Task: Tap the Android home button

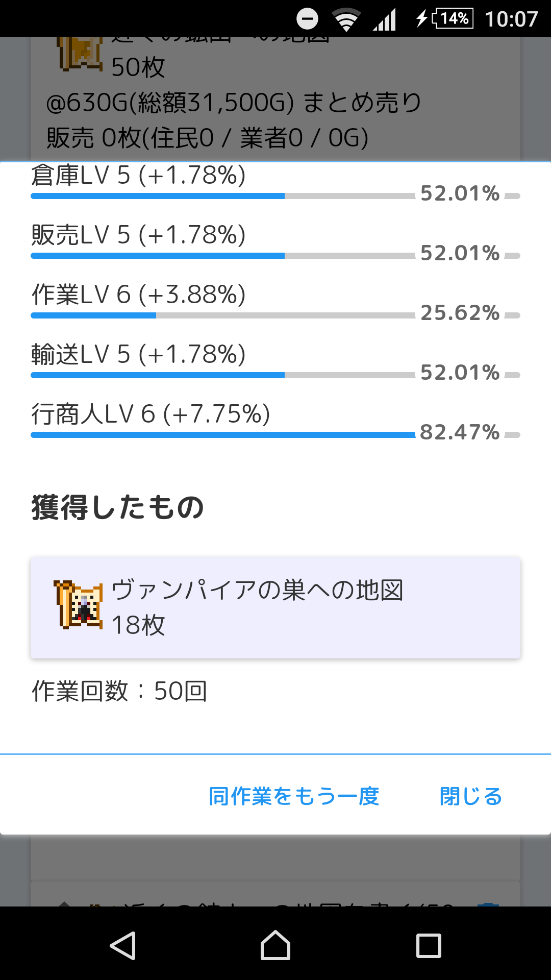Action: (x=275, y=945)
